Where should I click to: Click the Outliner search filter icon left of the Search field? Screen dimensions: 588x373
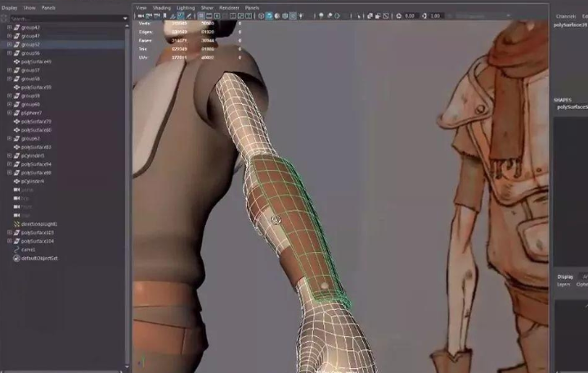(4, 18)
